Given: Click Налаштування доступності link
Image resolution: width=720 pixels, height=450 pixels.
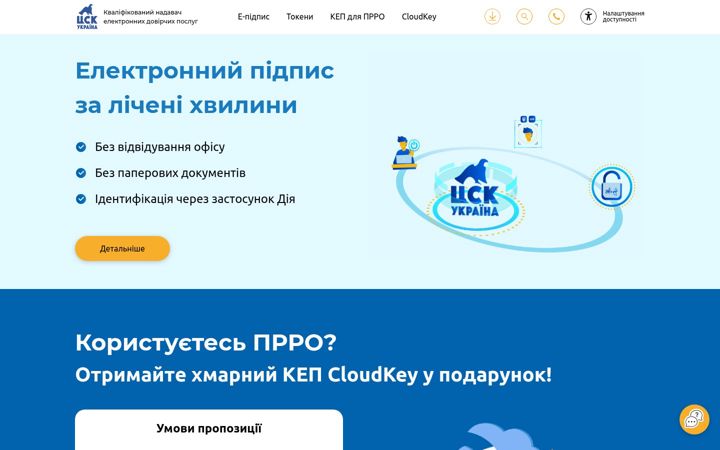Looking at the screenshot, I should (x=623, y=17).
